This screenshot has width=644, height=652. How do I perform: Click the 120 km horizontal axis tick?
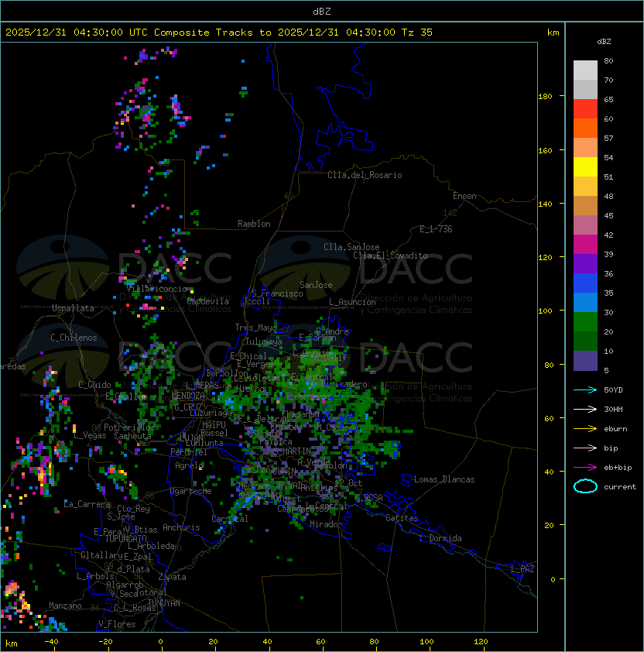tap(481, 641)
